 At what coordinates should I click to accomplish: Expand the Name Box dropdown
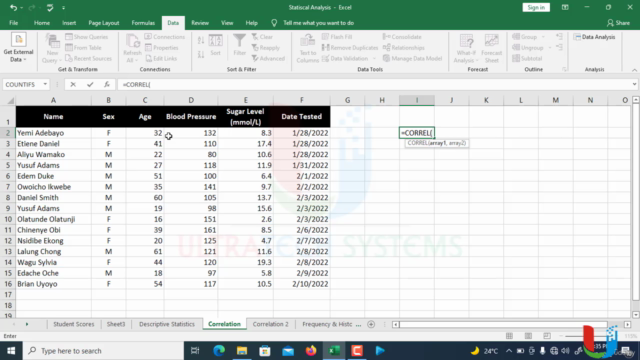point(45,84)
